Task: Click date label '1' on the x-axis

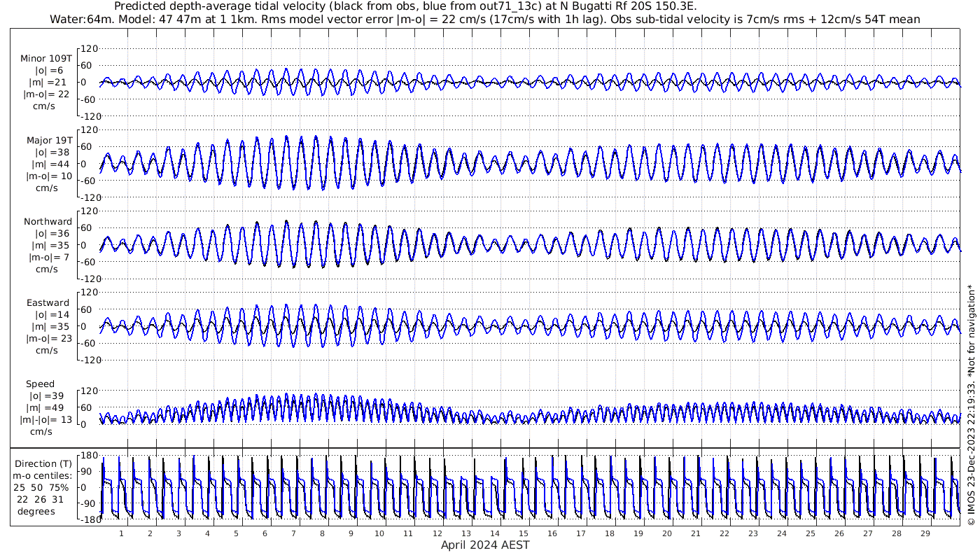Action: click(x=122, y=534)
